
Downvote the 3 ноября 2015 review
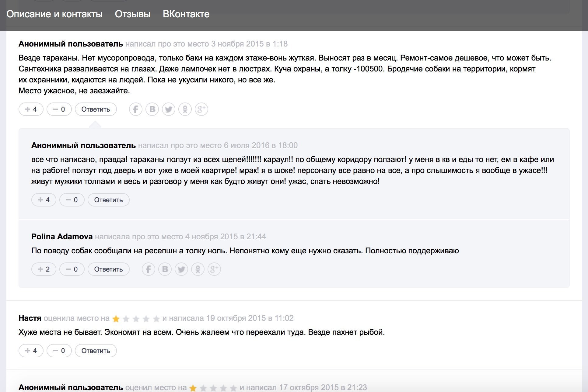tap(59, 109)
